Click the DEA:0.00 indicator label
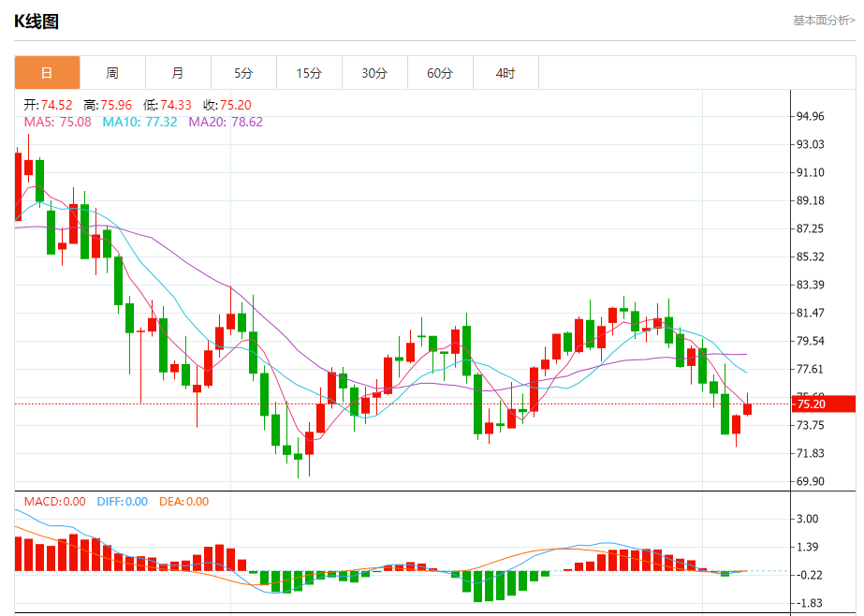This screenshot has width=864, height=616. pyautogui.click(x=184, y=502)
